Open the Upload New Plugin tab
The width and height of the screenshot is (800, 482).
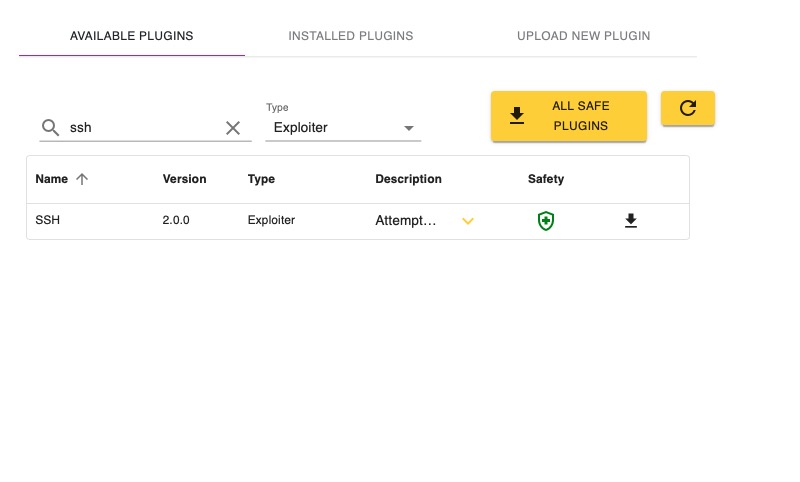(583, 36)
